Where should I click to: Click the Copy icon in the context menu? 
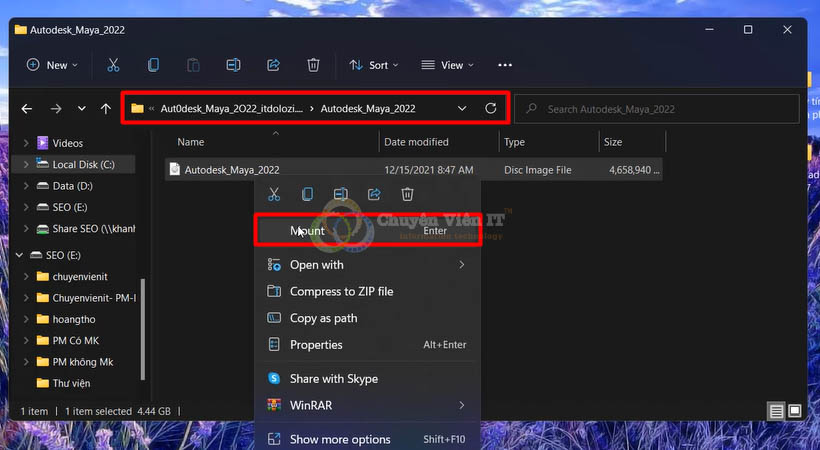click(307, 194)
